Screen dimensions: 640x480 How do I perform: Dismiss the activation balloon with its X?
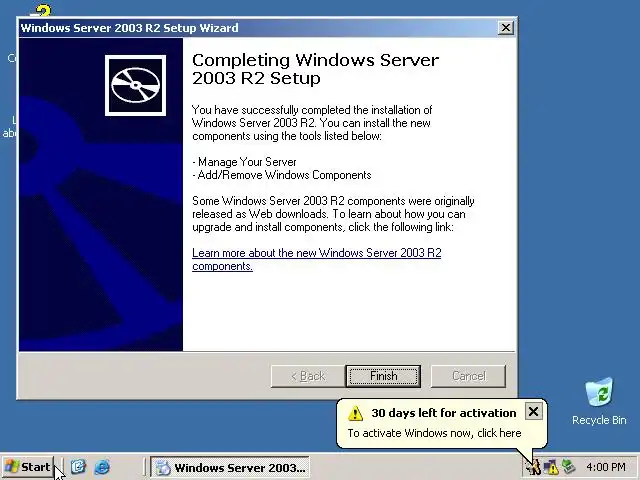pos(533,411)
